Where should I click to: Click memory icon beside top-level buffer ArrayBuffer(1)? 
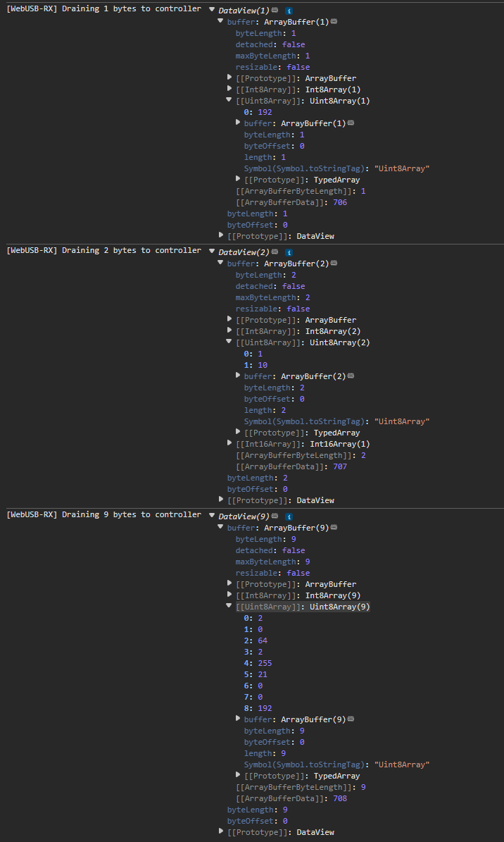[x=334, y=22]
